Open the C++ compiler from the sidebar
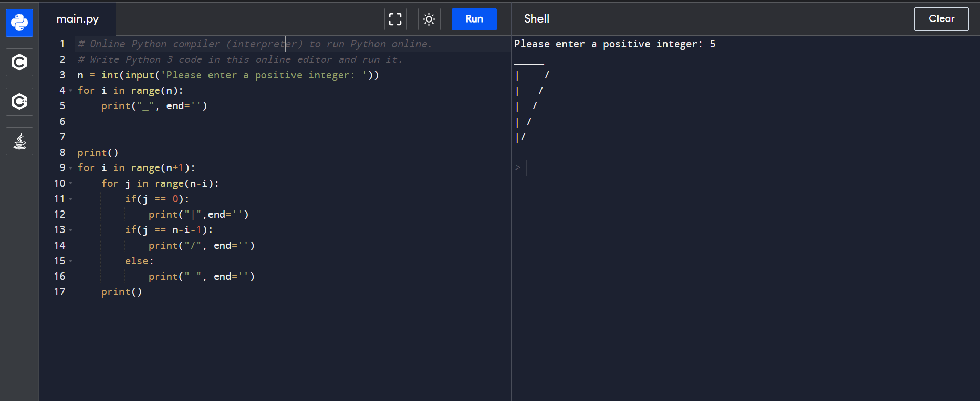The image size is (980, 401). 19,101
